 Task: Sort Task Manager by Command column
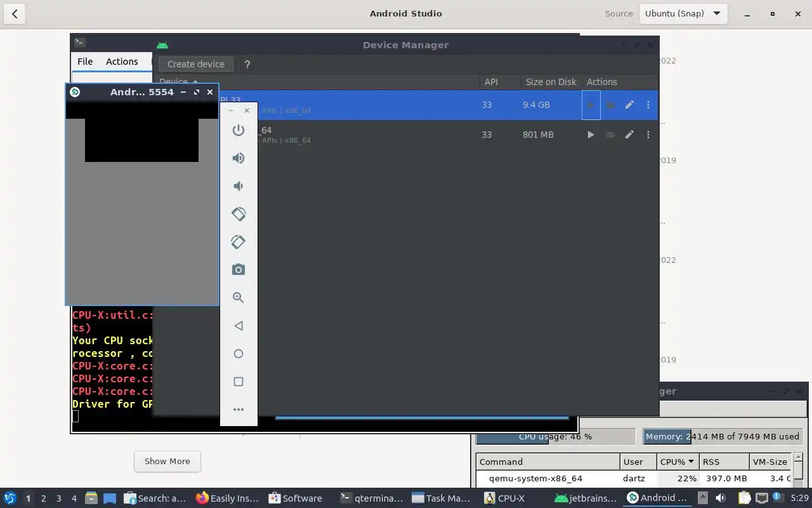(547, 462)
